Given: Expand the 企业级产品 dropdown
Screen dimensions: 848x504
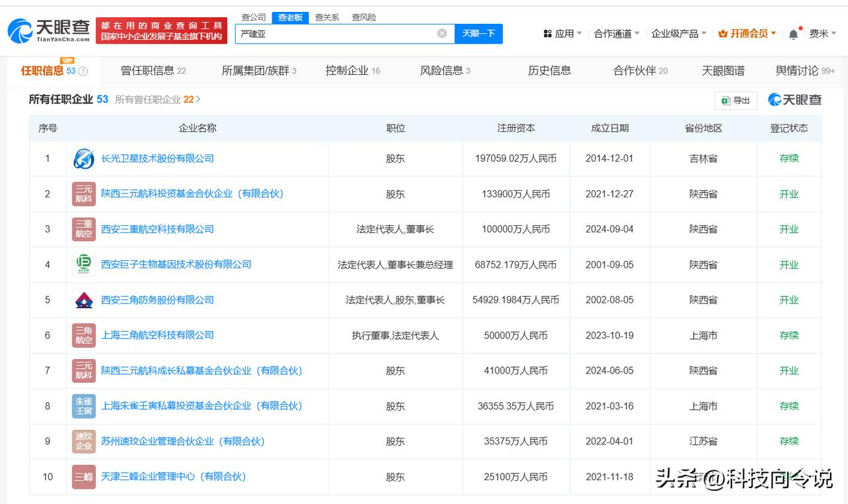Looking at the screenshot, I should tap(679, 33).
